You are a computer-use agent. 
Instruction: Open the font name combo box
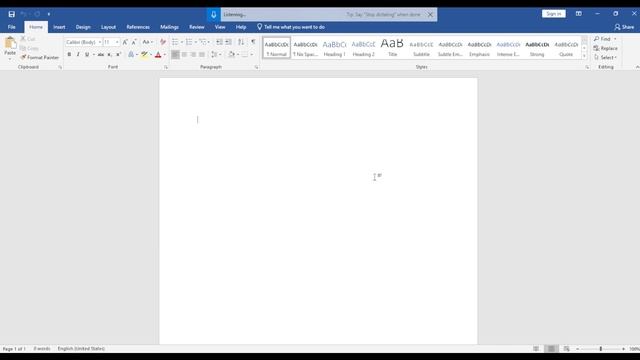[83, 42]
